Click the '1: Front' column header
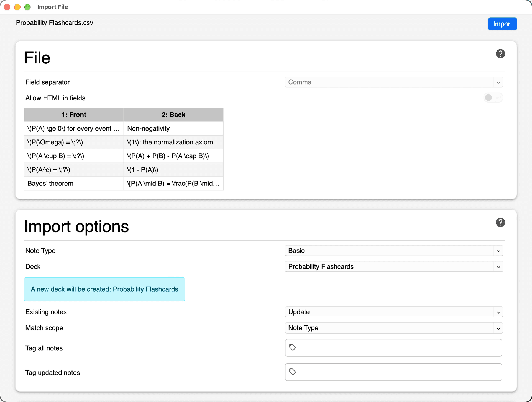The image size is (532, 402). pyautogui.click(x=74, y=115)
